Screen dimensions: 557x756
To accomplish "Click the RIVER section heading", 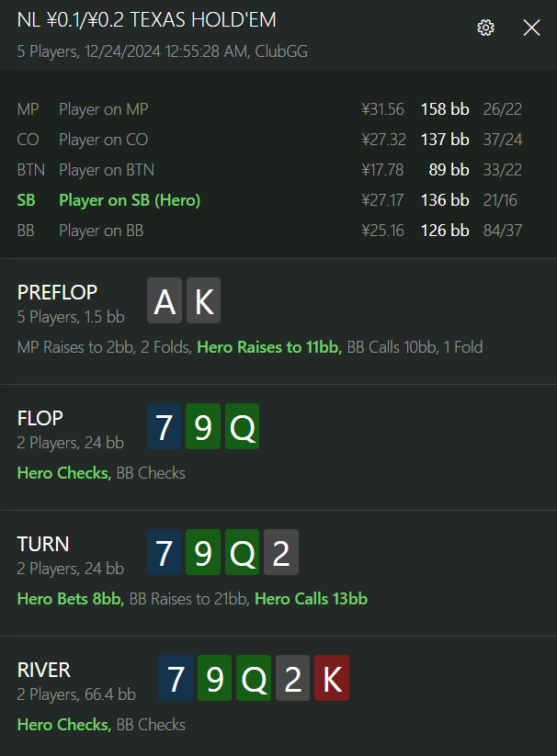I will (44, 670).
